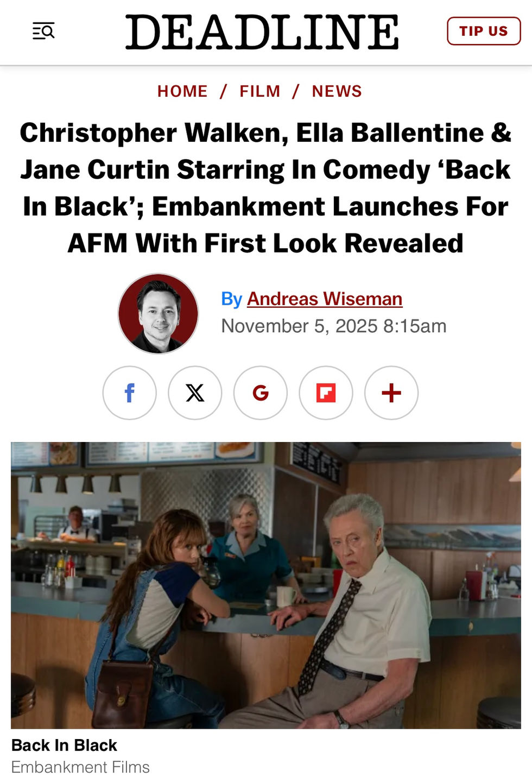Open the Back In Black diner image
This screenshot has height=783, width=532.
[266, 585]
